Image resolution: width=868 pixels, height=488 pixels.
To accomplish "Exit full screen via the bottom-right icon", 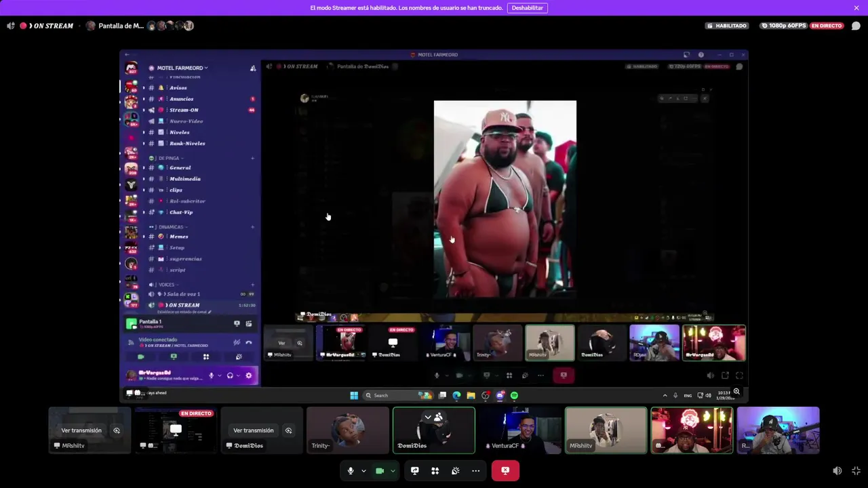I will [x=856, y=471].
